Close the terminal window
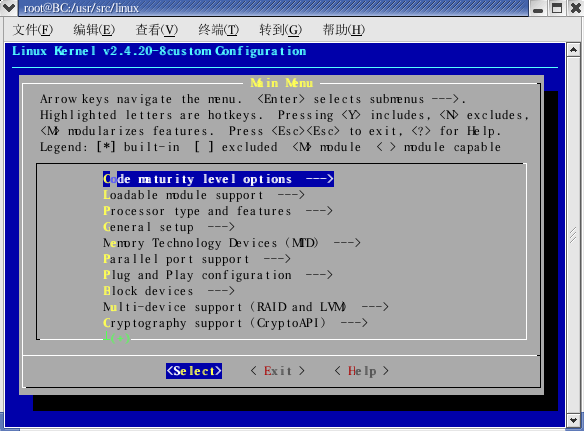The width and height of the screenshot is (584, 431). click(x=576, y=8)
